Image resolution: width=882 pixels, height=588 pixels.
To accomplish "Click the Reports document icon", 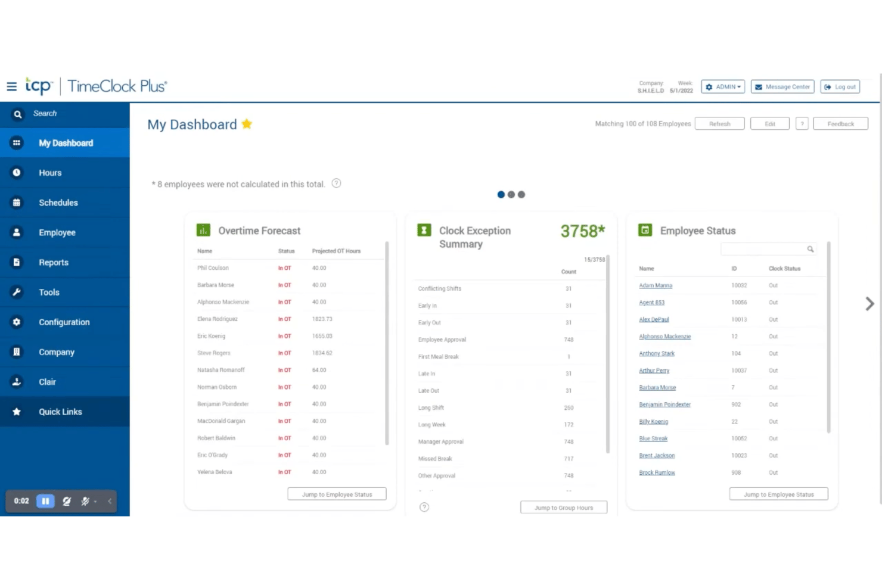I will (x=17, y=262).
